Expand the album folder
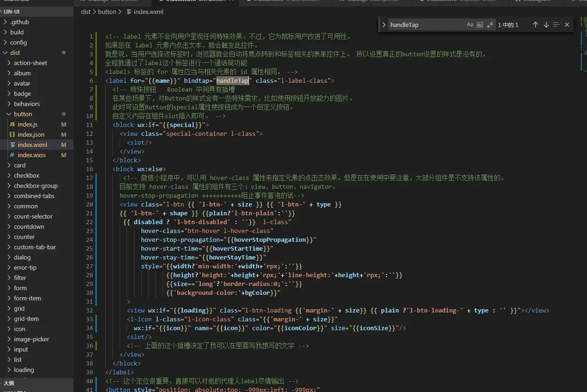This screenshot has width=587, height=392. [x=37, y=73]
